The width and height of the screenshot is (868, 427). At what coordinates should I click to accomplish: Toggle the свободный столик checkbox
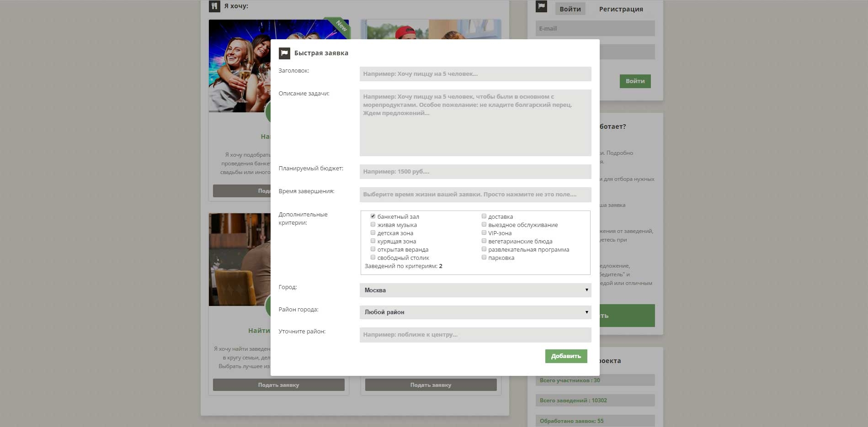[x=373, y=258]
